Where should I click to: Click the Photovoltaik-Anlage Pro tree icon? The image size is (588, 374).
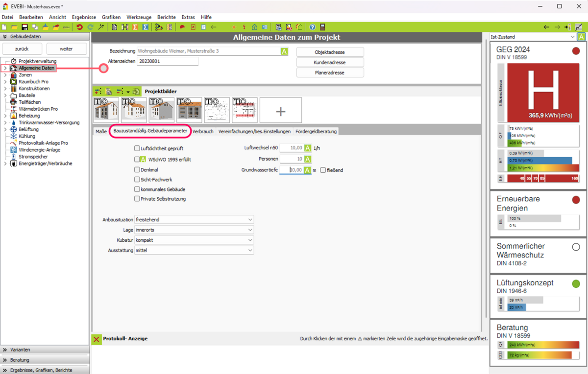pyautogui.click(x=14, y=143)
